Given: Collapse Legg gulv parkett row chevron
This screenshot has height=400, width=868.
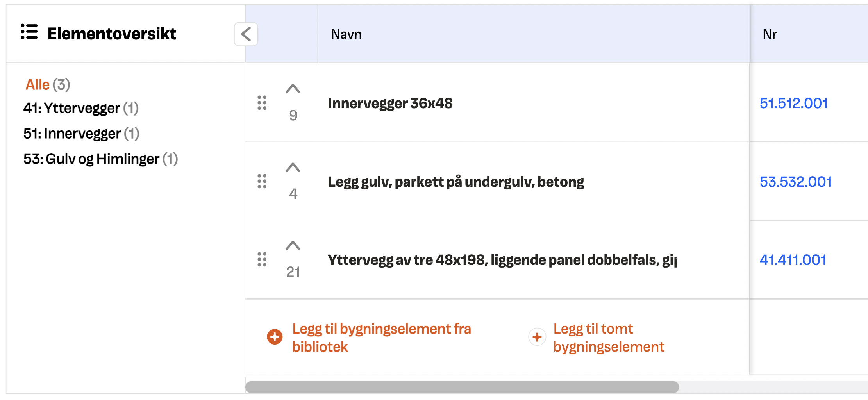Looking at the screenshot, I should click(x=293, y=168).
